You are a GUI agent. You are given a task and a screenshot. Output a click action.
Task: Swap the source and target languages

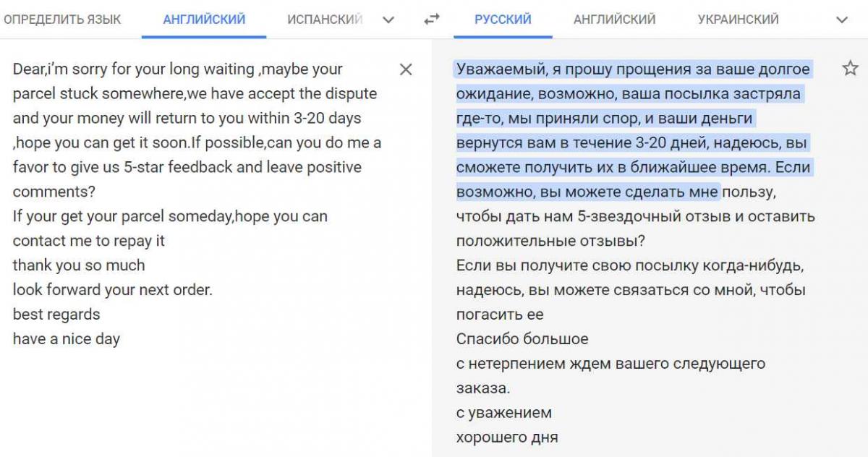[432, 20]
